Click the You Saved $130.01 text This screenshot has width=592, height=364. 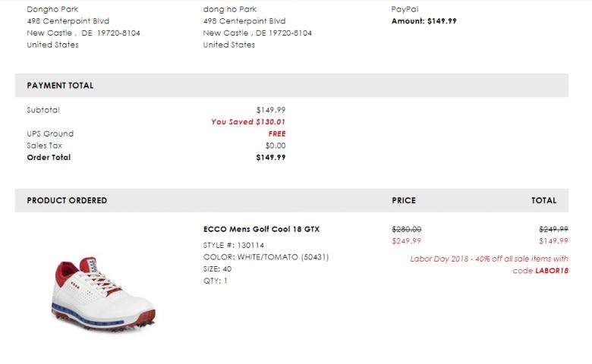(x=248, y=121)
